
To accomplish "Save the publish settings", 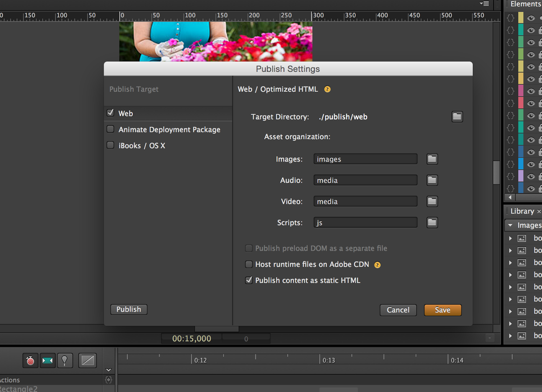I will pyautogui.click(x=443, y=310).
